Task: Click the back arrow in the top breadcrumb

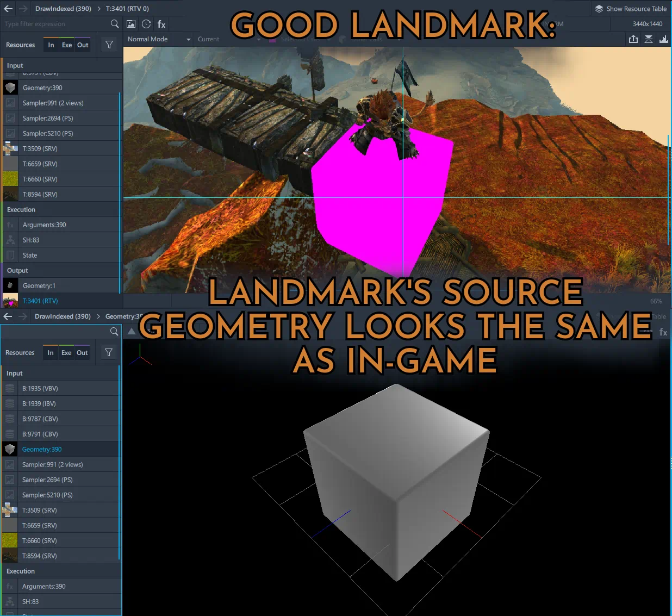Action: (8, 9)
